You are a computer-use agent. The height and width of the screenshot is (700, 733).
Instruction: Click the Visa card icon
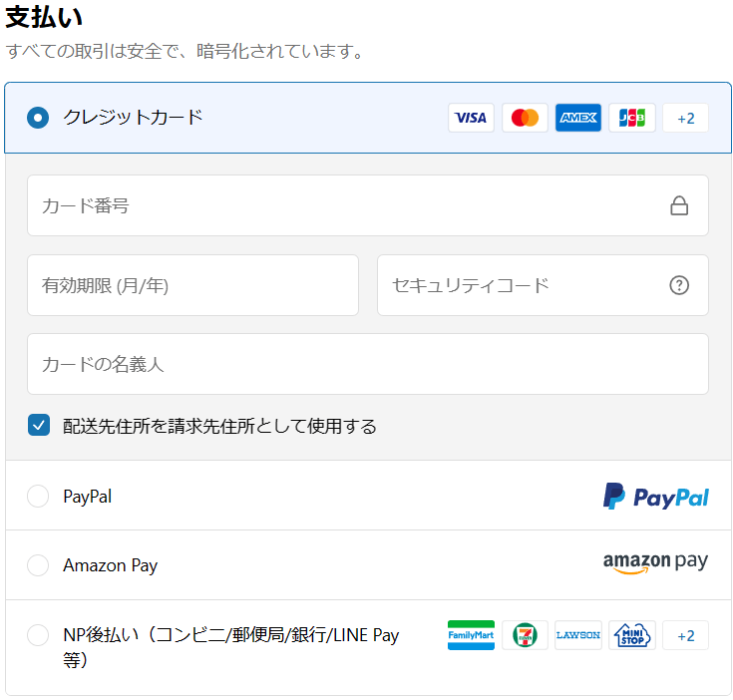471,118
